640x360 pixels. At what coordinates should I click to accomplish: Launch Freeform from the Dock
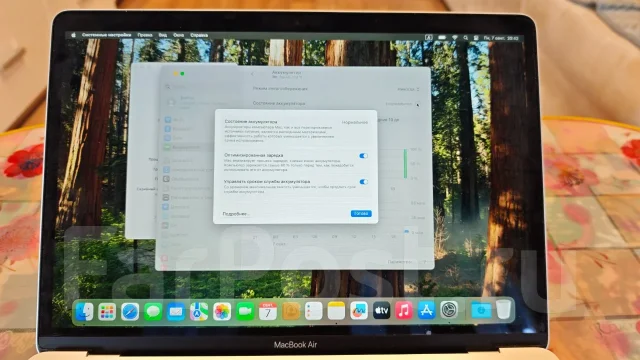tap(359, 311)
